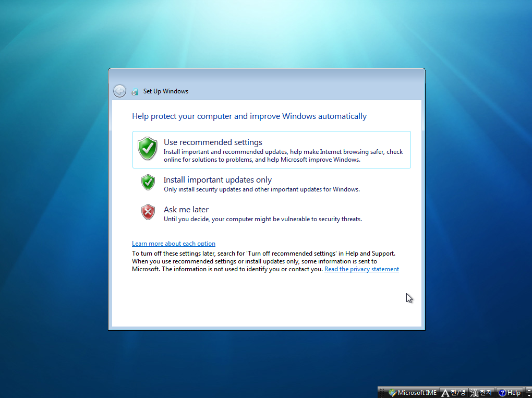This screenshot has width=532, height=398.
Task: Click the large green shield beside Use recommended settings
Action: point(147,148)
